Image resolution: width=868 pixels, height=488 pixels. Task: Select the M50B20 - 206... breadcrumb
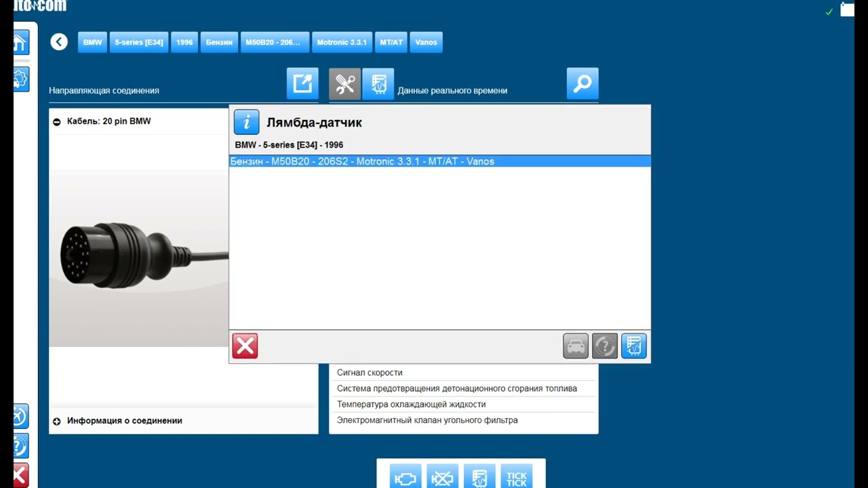(275, 42)
